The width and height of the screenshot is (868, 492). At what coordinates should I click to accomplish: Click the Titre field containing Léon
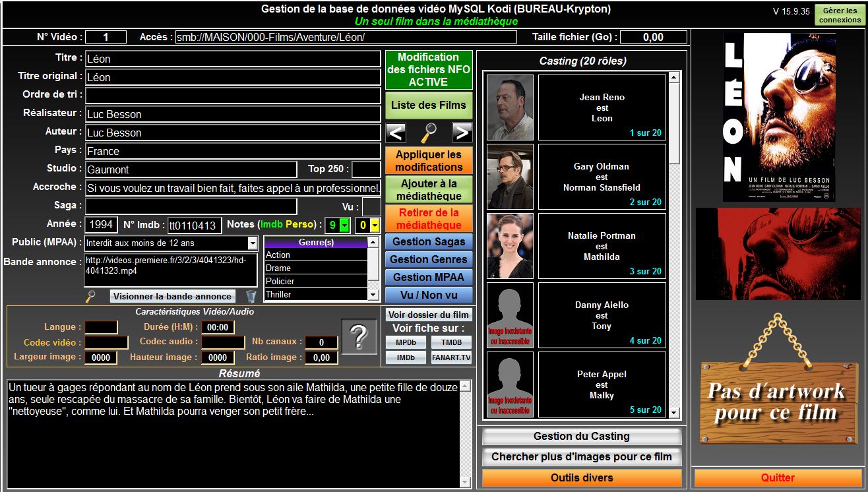coord(233,59)
